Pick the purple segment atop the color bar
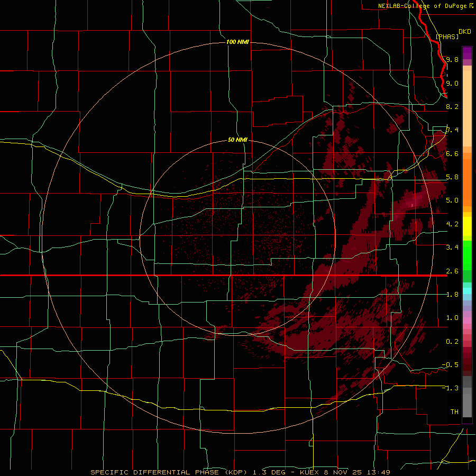The height and width of the screenshot is (476, 476). (x=467, y=53)
